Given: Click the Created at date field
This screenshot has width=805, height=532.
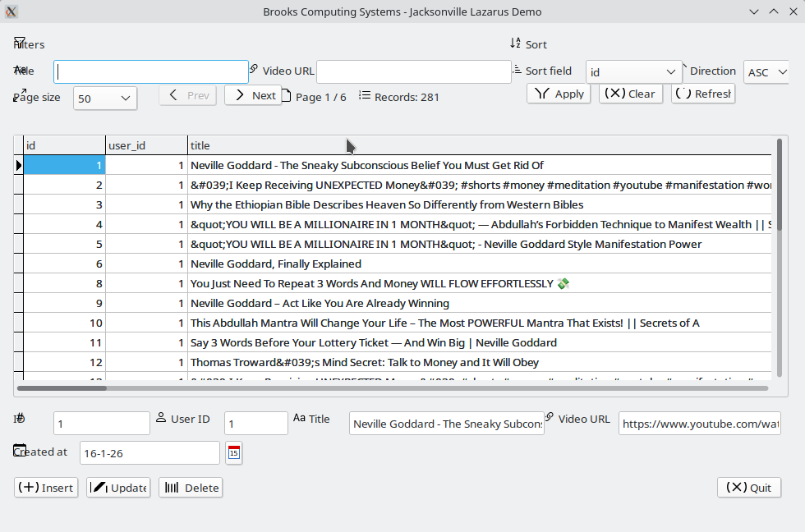Looking at the screenshot, I should click(149, 452).
